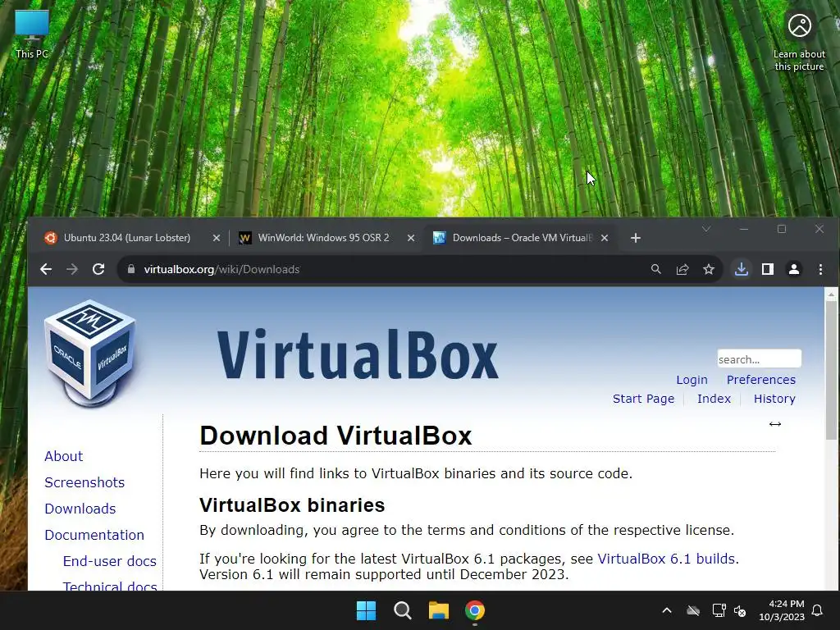Open the Screenshots sidebar link

click(x=84, y=482)
